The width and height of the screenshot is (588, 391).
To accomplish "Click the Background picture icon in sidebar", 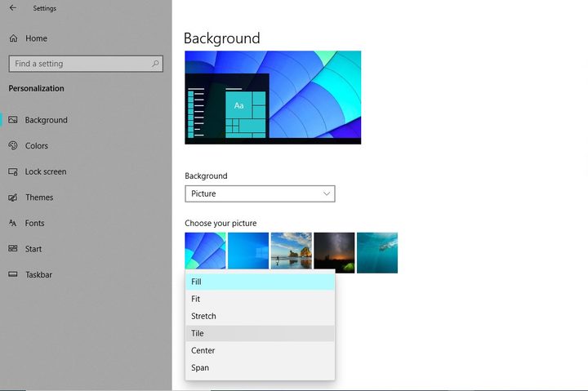I will [13, 120].
